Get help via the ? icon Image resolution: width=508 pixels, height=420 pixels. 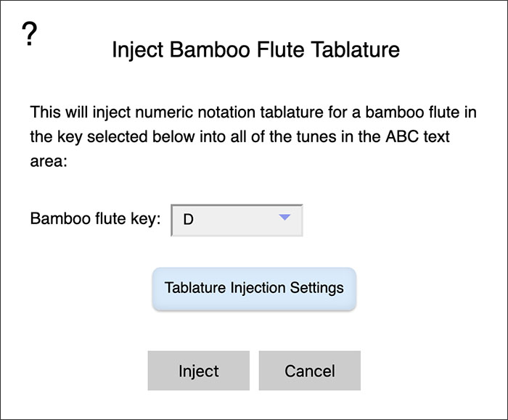pyautogui.click(x=29, y=34)
